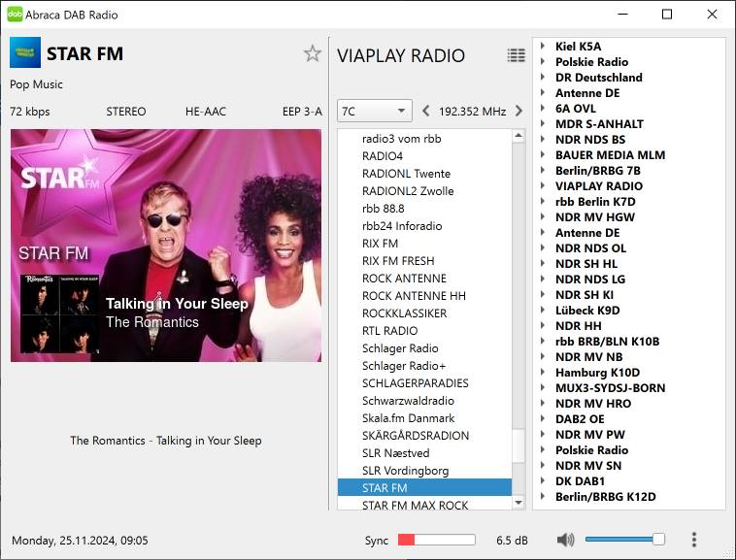Click the NDR HH ensemble entry
The height and width of the screenshot is (560, 736).
click(x=581, y=326)
